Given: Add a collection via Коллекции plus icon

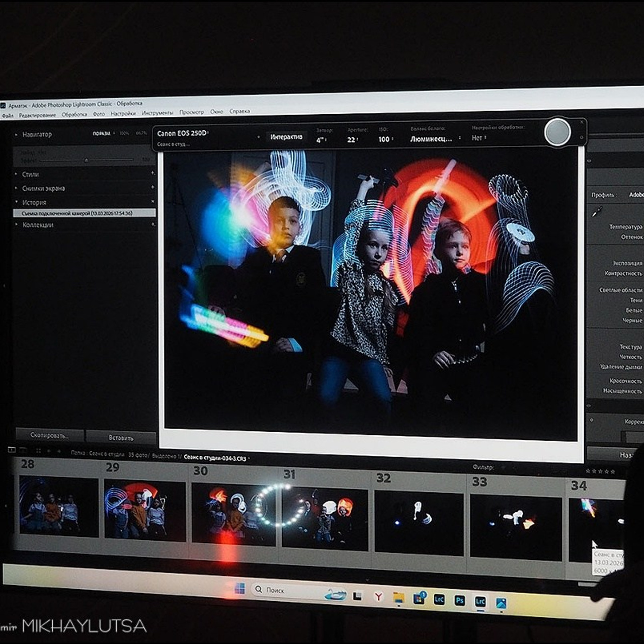Looking at the screenshot, I should click(x=152, y=224).
